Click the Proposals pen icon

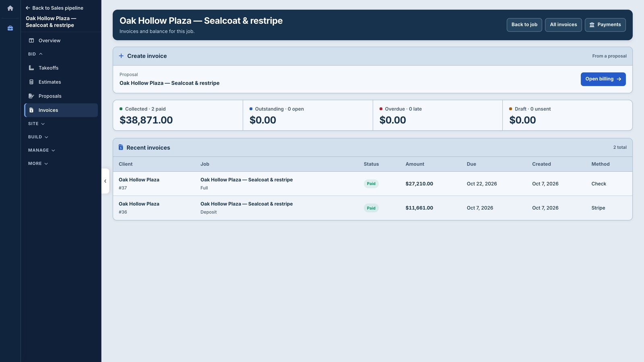[x=31, y=96]
